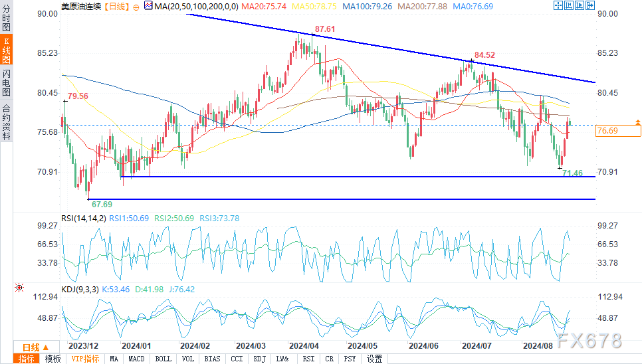
Task: Click the MA200:77.88 value
Action: click(423, 7)
